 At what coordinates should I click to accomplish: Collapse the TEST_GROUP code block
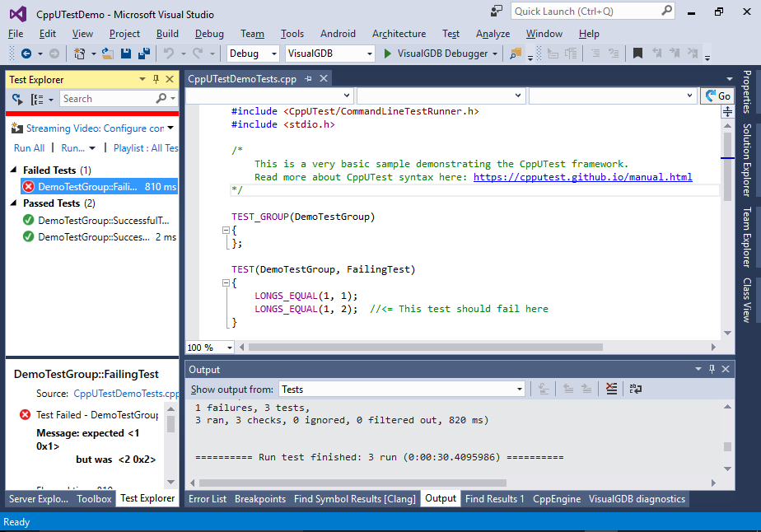[226, 230]
